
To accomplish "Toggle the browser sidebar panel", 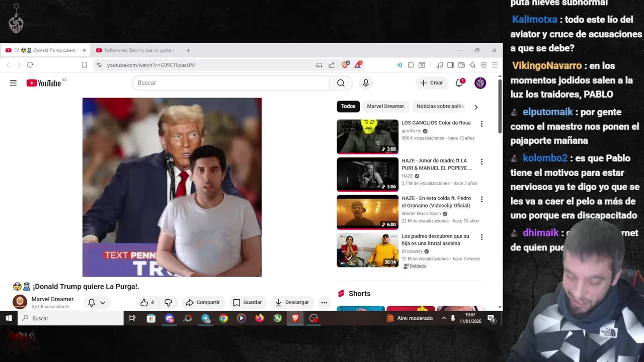I will coord(450,65).
